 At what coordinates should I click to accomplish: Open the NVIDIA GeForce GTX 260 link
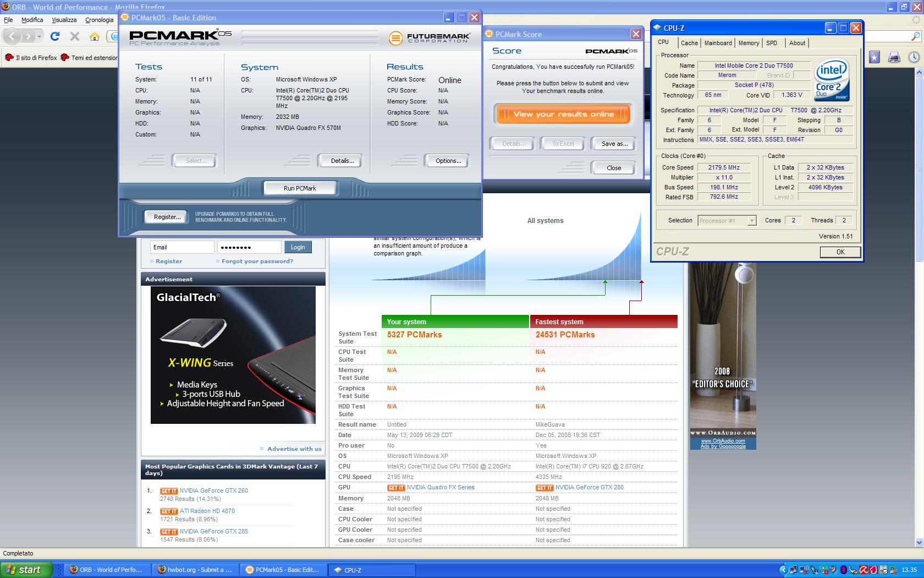pyautogui.click(x=213, y=490)
